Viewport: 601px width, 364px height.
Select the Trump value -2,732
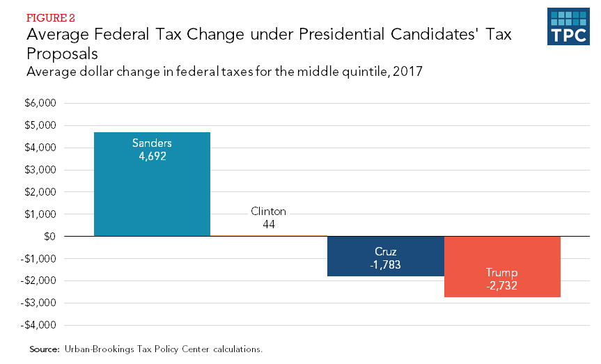tap(502, 285)
